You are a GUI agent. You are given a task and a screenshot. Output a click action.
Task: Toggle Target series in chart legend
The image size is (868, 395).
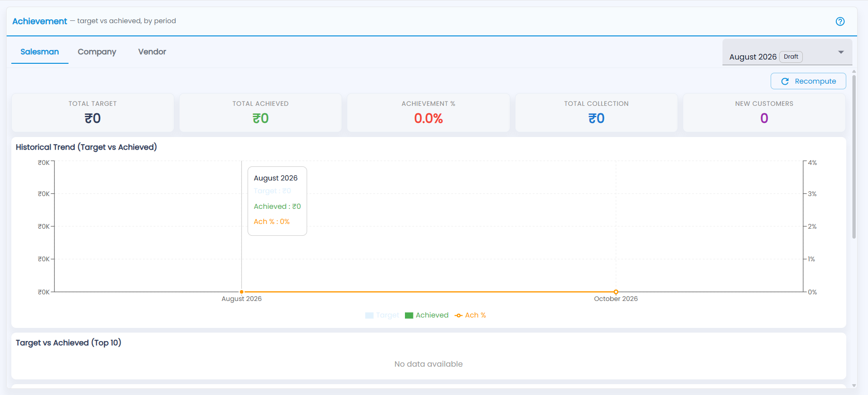tap(382, 315)
